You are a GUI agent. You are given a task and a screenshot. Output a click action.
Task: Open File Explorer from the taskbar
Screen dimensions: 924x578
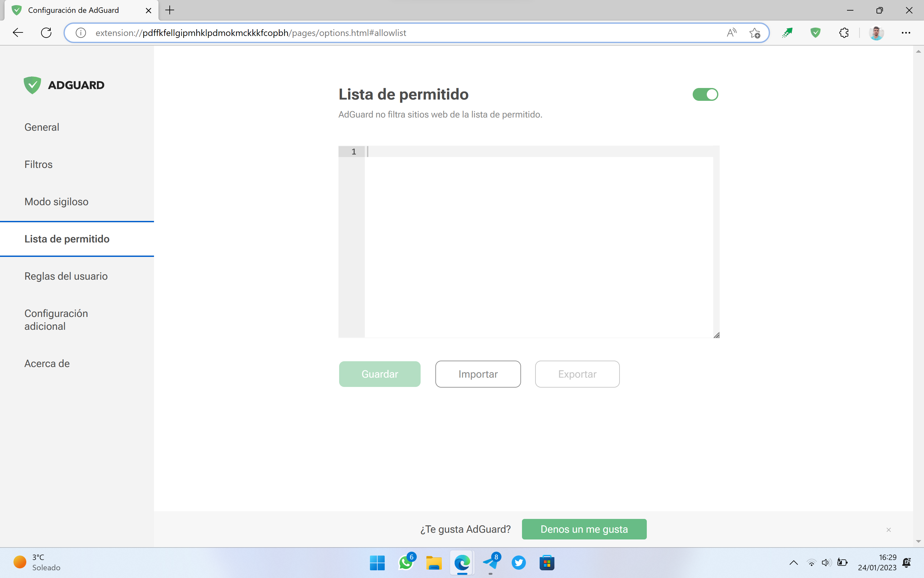434,563
